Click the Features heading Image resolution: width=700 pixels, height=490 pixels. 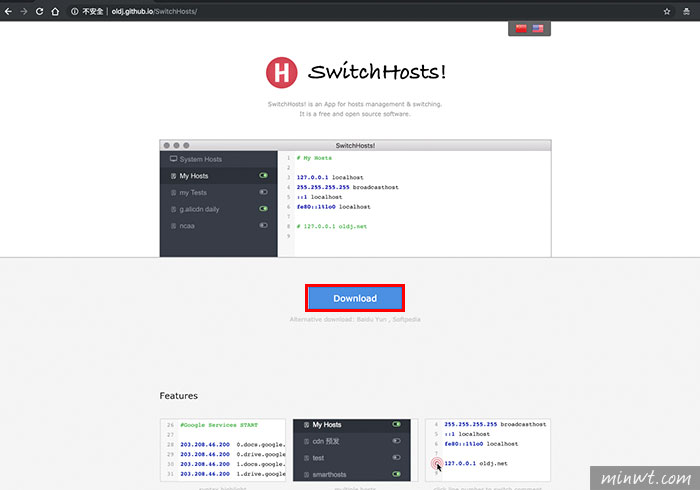pos(179,396)
